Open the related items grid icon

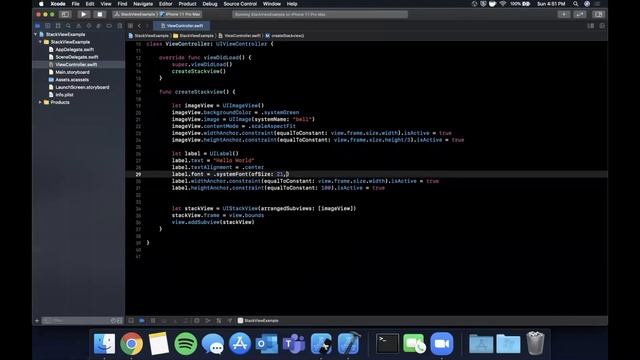(x=130, y=26)
